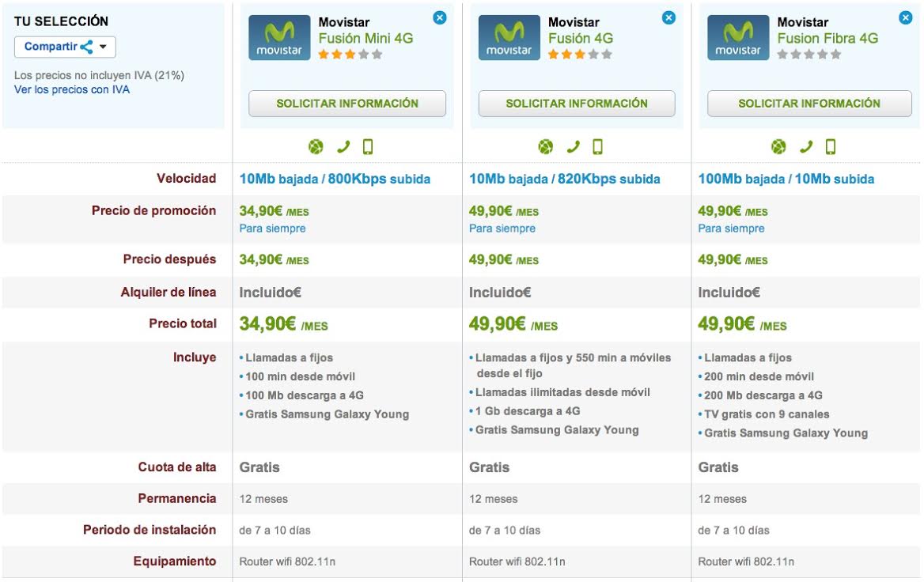Click '200 min desde móvil' feature
Screen dimensions: 924x582
759,376
